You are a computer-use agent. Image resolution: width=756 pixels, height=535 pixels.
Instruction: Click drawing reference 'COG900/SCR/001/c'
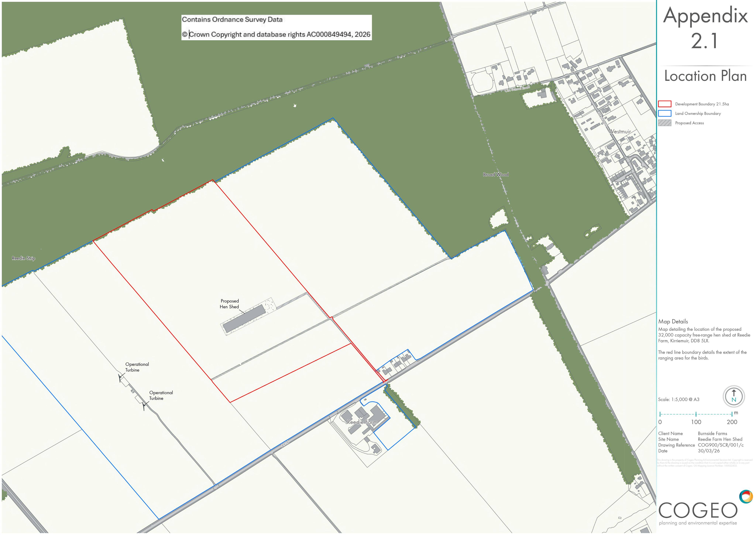721,445
